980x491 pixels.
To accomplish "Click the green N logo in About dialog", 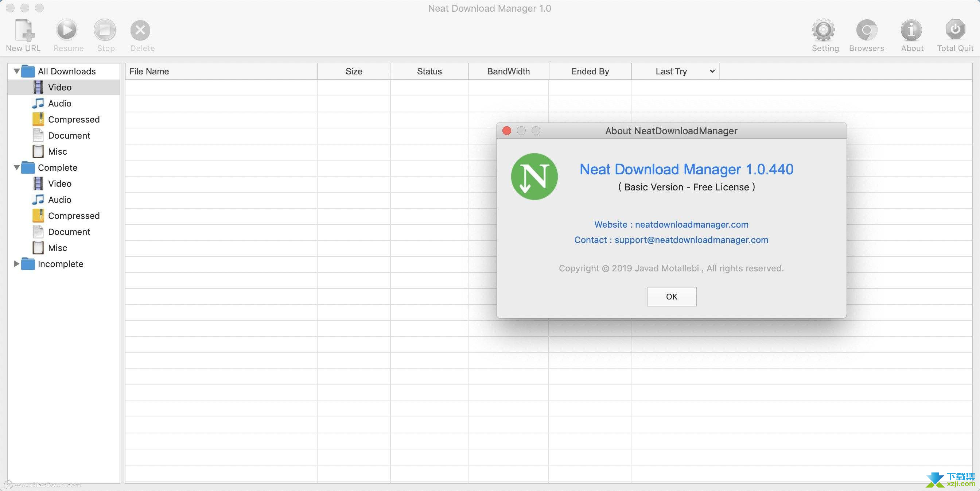I will [x=534, y=177].
